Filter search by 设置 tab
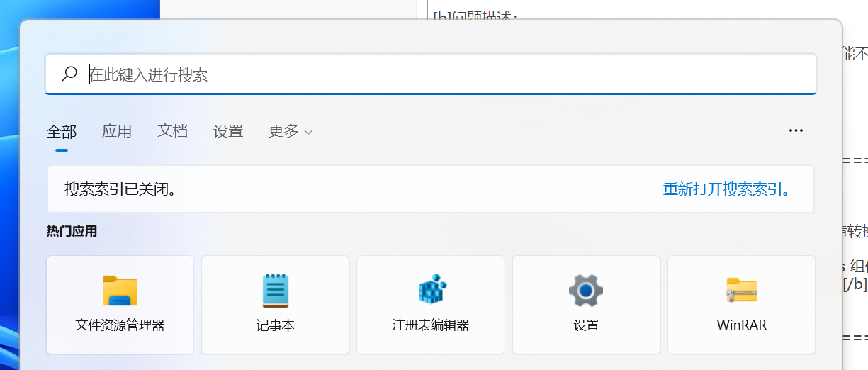The width and height of the screenshot is (868, 370). coord(228,131)
